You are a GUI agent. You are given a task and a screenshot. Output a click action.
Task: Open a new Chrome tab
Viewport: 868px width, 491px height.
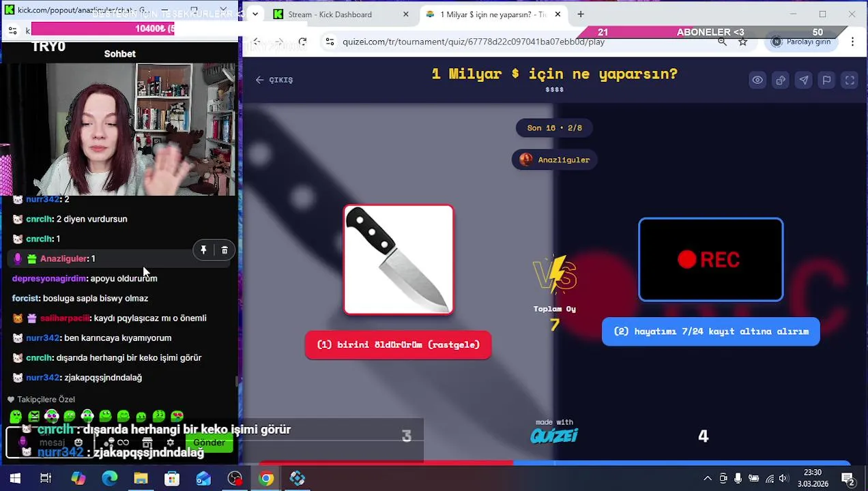[581, 14]
